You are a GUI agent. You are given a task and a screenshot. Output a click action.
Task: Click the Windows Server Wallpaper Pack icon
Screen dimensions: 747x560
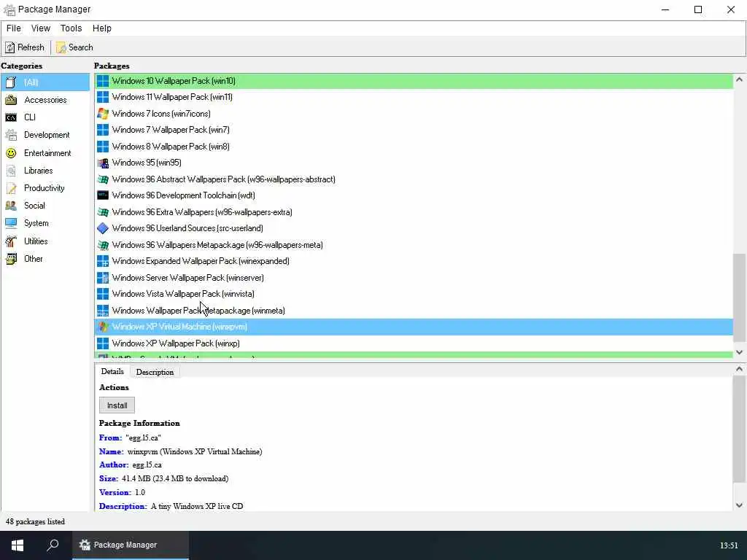102,278
